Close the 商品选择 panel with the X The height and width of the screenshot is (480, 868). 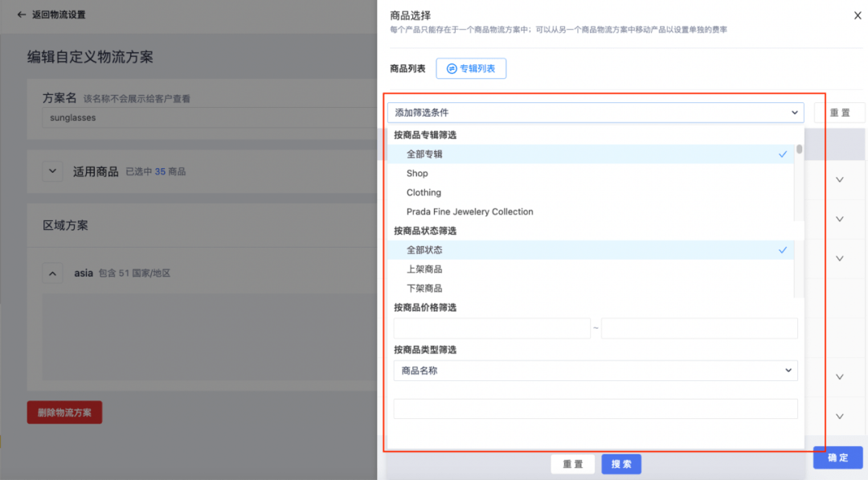(x=857, y=15)
